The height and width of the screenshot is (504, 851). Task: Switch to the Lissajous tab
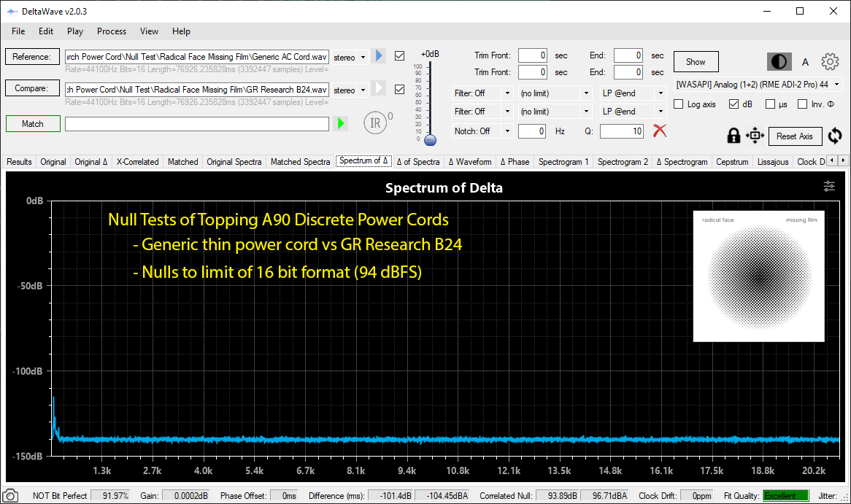pos(773,162)
